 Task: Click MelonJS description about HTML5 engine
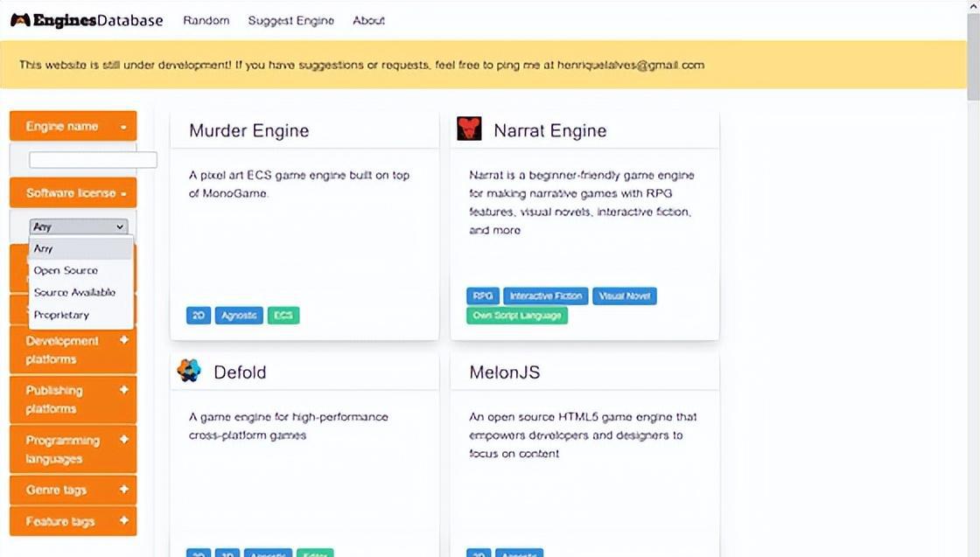583,435
